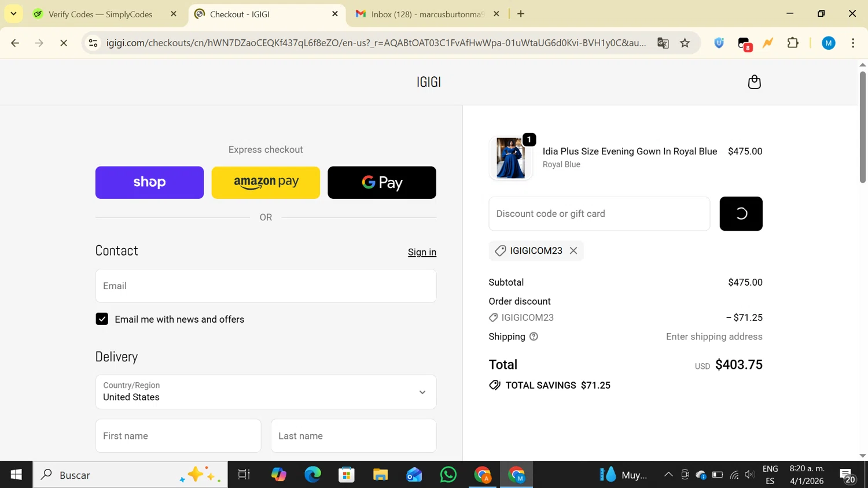Pay with Shop Pay button
Viewport: 868px width, 488px height.
click(x=149, y=183)
